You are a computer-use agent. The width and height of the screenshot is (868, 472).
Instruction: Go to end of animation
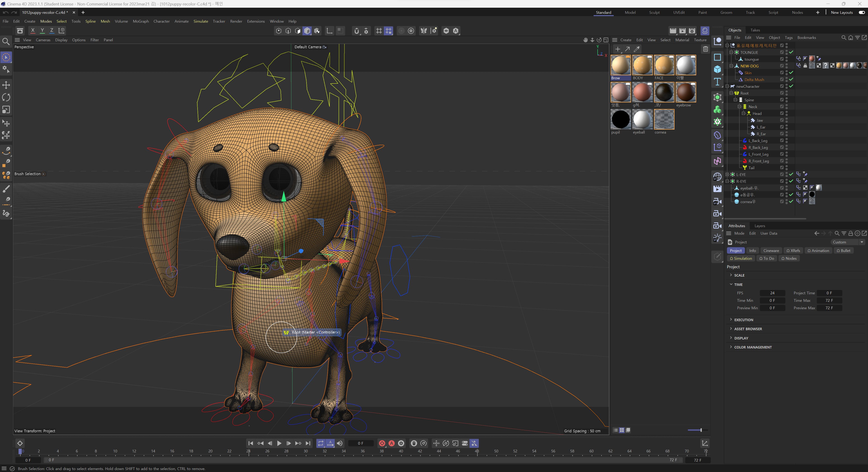308,443
